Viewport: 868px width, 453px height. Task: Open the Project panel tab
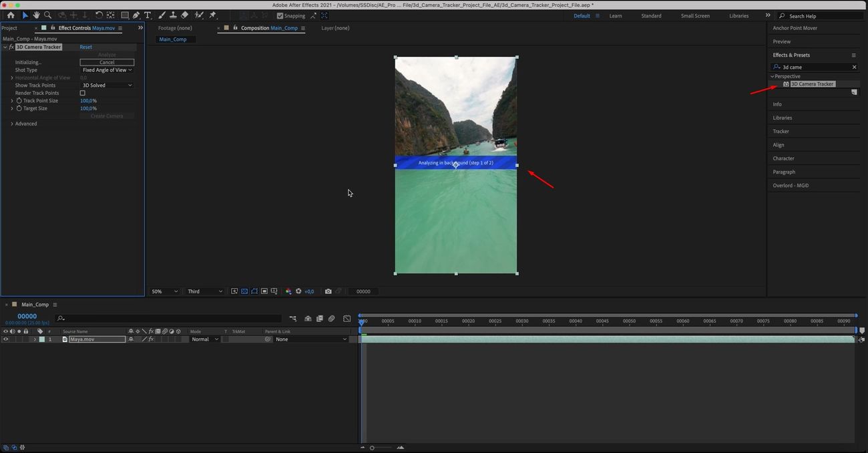coord(9,28)
